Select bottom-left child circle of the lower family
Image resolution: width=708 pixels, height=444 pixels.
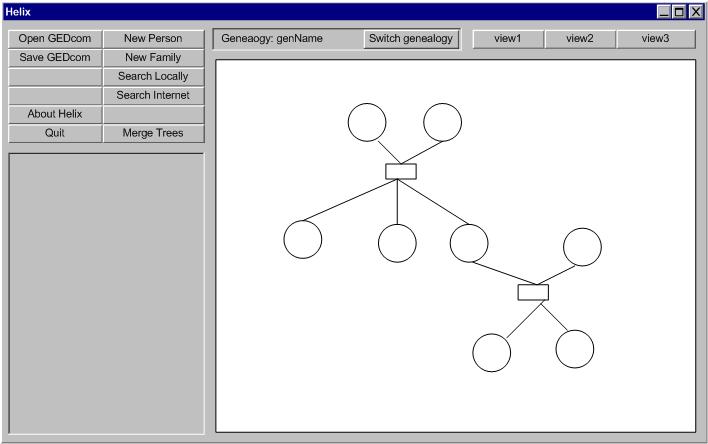tap(491, 353)
